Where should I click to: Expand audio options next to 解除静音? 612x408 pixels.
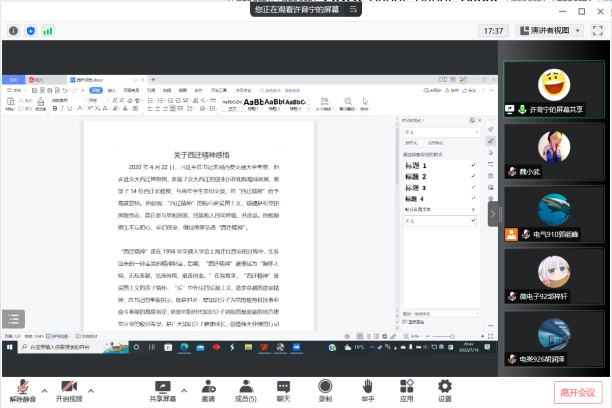click(x=44, y=390)
